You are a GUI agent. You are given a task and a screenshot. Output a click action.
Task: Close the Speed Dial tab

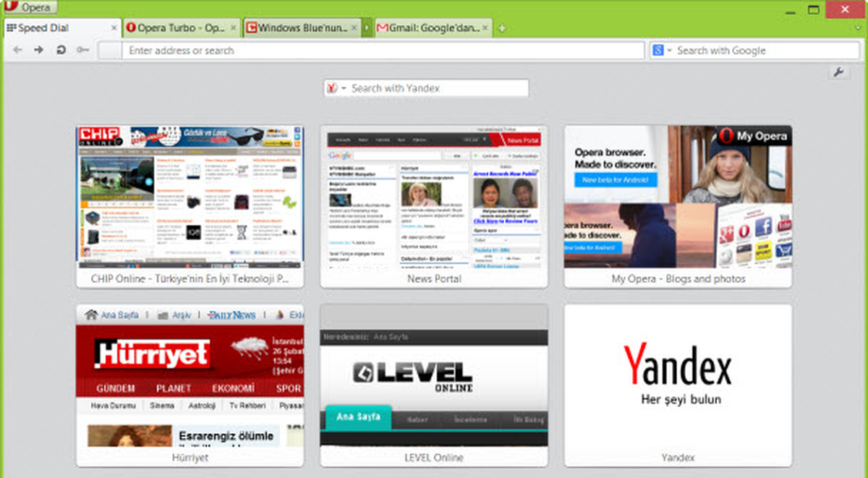point(114,28)
